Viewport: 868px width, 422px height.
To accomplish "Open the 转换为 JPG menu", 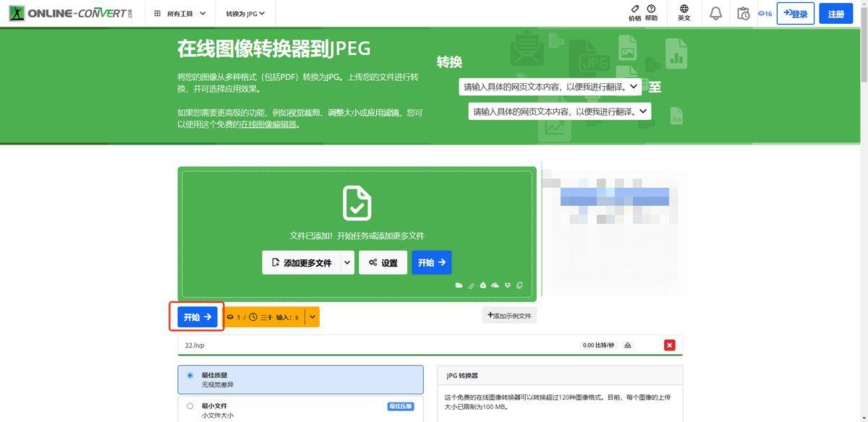I will pyautogui.click(x=244, y=14).
